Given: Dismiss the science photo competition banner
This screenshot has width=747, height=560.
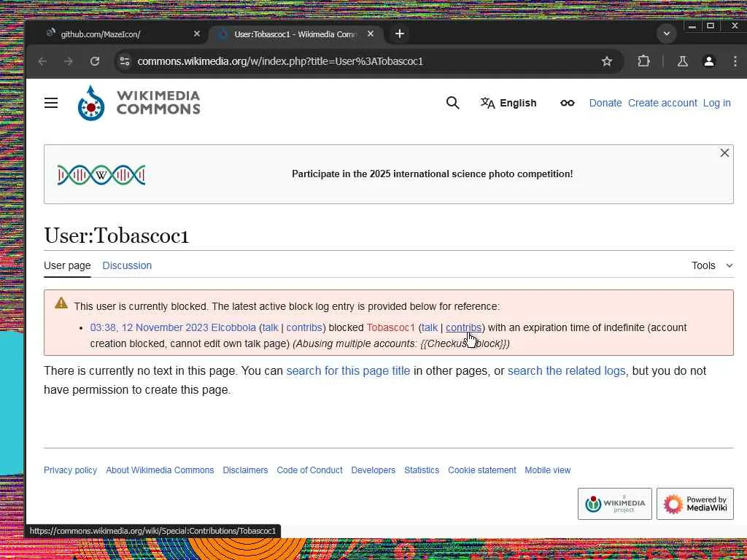Looking at the screenshot, I should [724, 153].
